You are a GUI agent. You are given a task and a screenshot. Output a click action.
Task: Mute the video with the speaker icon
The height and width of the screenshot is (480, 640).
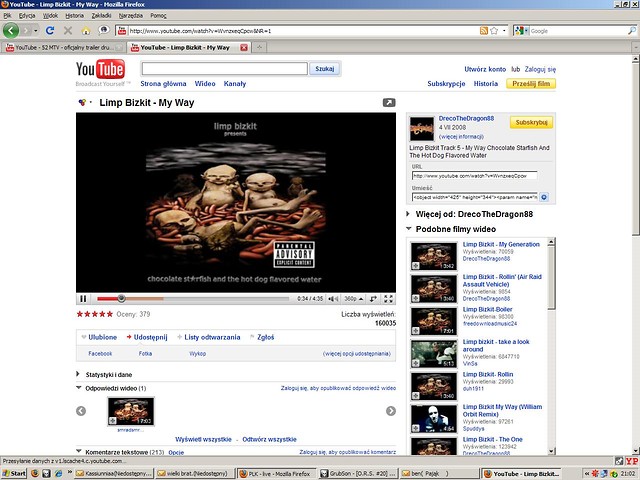tap(333, 299)
